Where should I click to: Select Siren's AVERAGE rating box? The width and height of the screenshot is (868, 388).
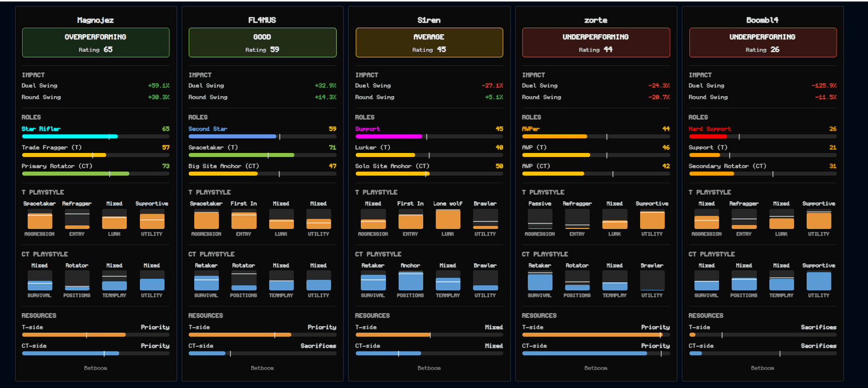point(429,42)
